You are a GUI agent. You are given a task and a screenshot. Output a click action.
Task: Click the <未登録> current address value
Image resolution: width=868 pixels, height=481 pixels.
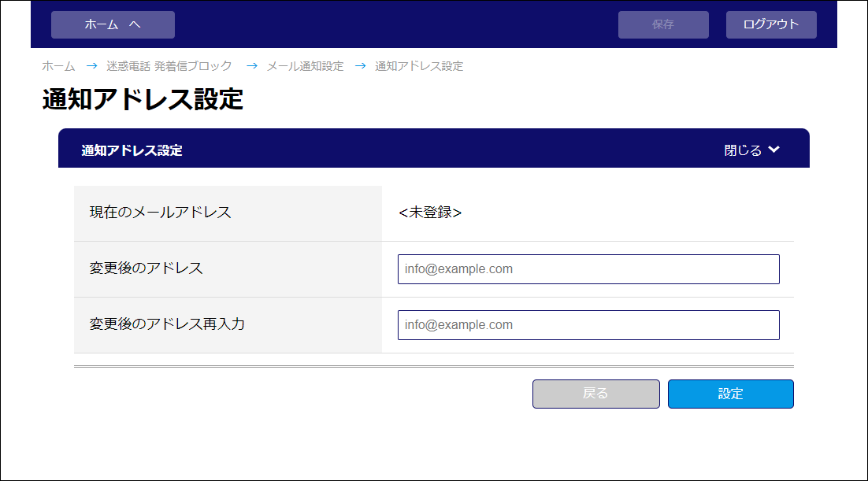point(430,213)
